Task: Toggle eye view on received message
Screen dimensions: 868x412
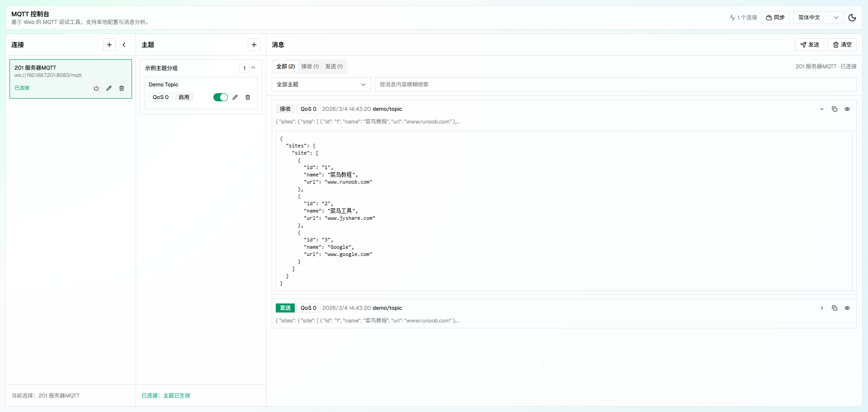Action: click(847, 109)
